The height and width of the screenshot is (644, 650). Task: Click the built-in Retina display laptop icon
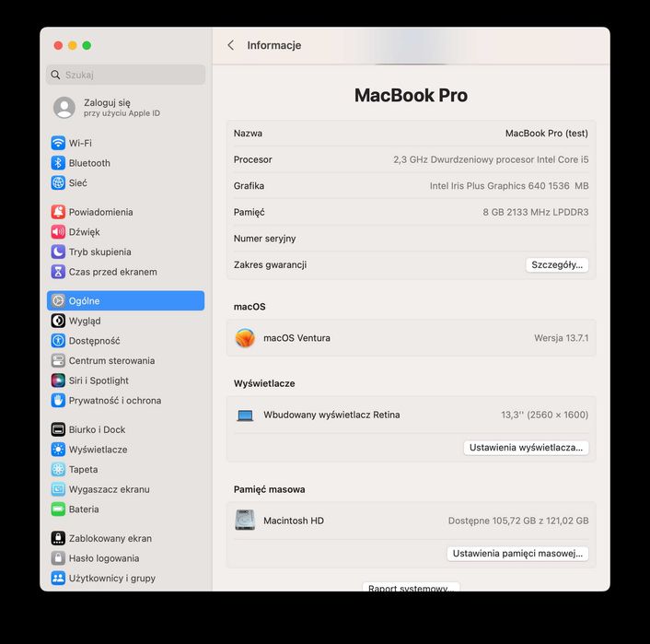(245, 415)
